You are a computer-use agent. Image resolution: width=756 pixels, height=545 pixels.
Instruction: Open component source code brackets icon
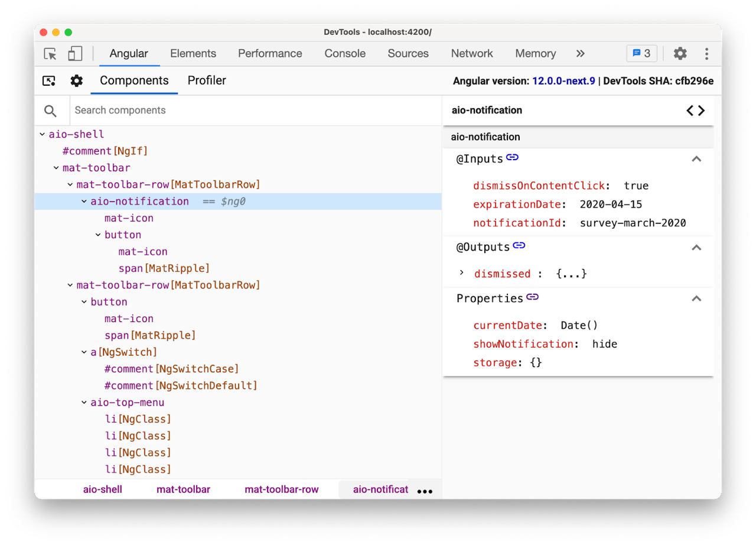pos(695,111)
